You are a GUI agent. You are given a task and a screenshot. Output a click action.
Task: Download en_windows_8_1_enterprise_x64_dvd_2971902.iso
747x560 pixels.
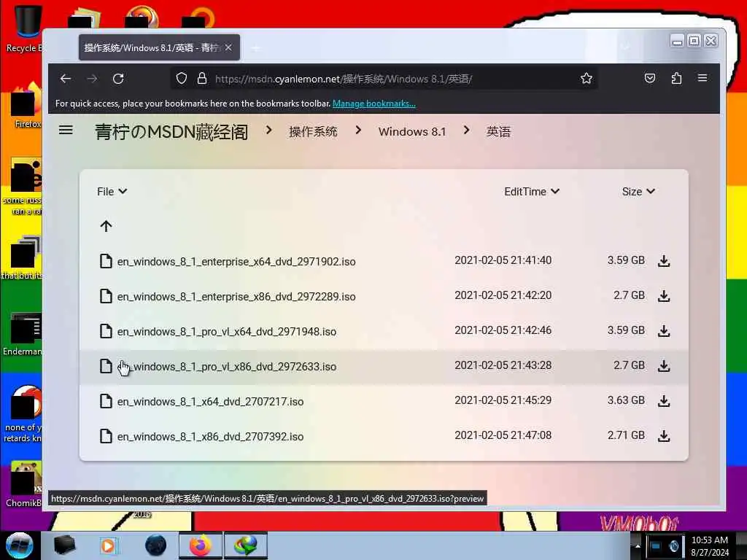(x=664, y=261)
